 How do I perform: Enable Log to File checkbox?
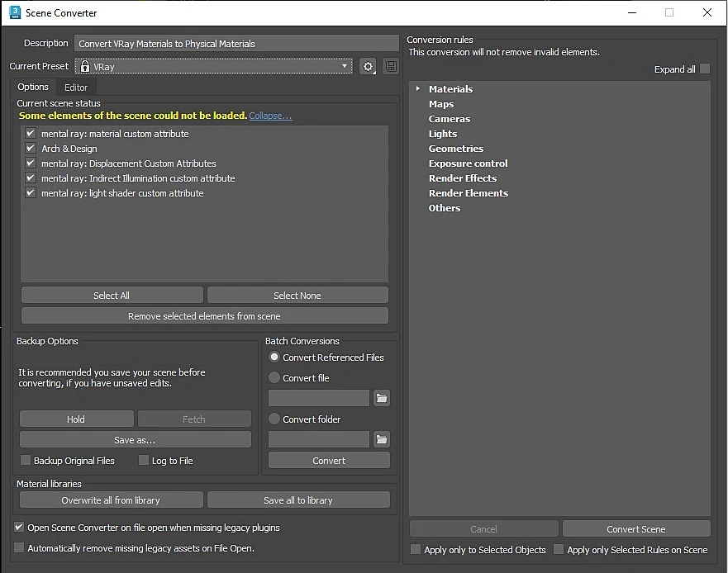[x=144, y=460]
